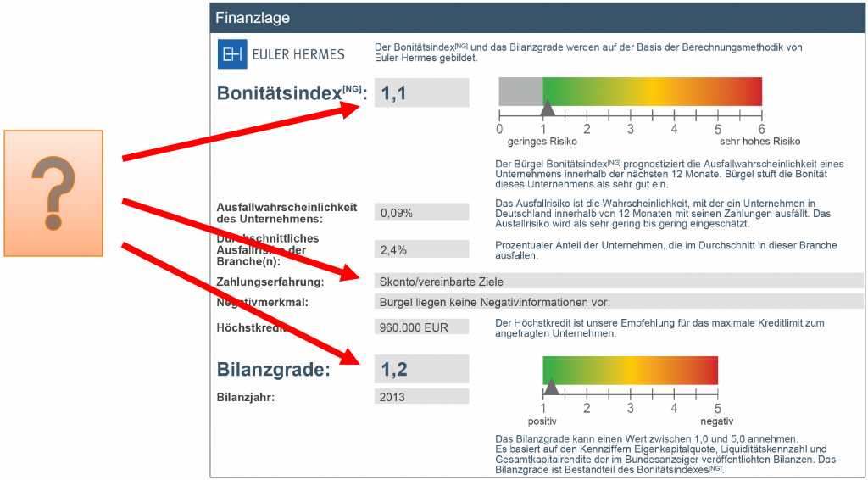Click the Bonitätsindex value field showing 1,1

(421, 93)
